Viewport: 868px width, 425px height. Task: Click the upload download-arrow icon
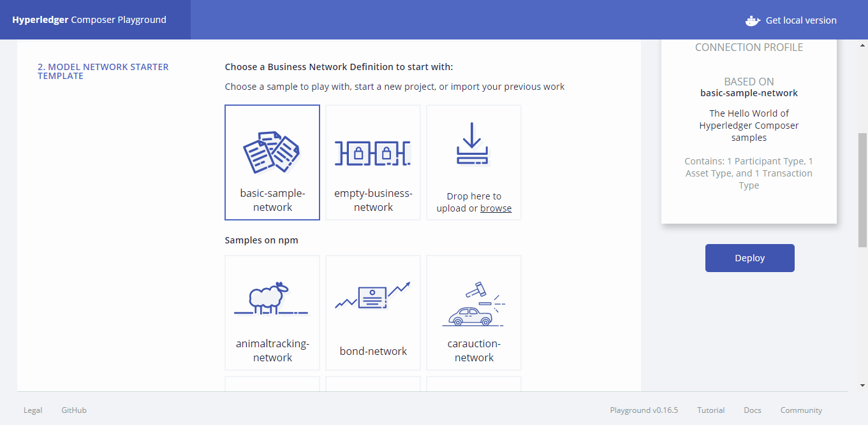click(472, 143)
